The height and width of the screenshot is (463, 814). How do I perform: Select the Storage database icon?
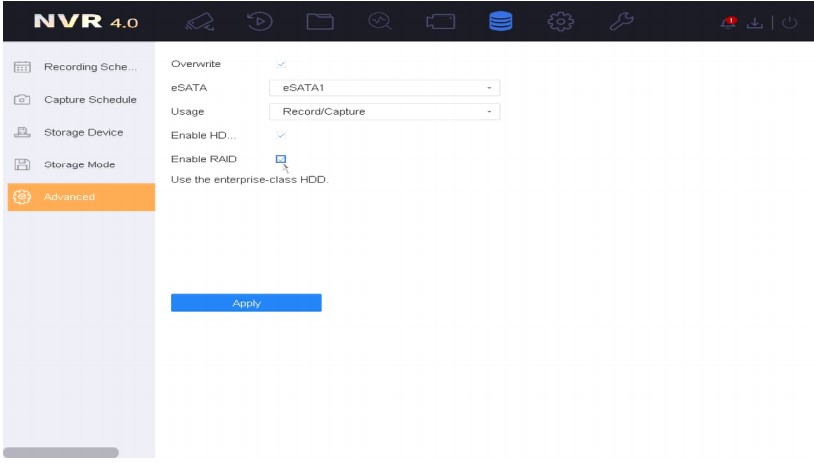(x=502, y=21)
